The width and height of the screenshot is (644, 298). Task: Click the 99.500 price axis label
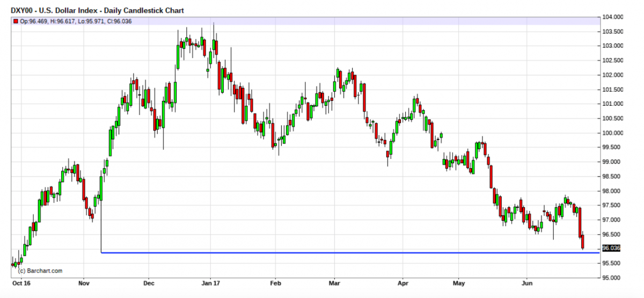pos(611,148)
